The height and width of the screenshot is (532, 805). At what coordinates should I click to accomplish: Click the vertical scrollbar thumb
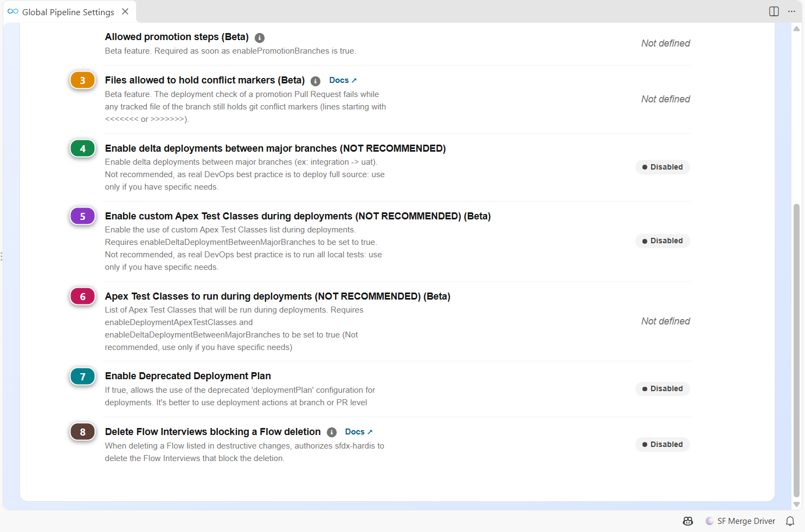coord(796,350)
